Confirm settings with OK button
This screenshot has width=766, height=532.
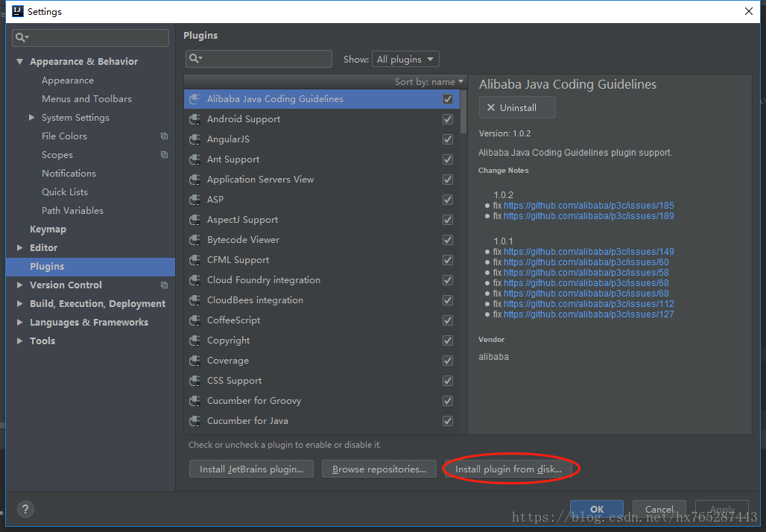(597, 509)
